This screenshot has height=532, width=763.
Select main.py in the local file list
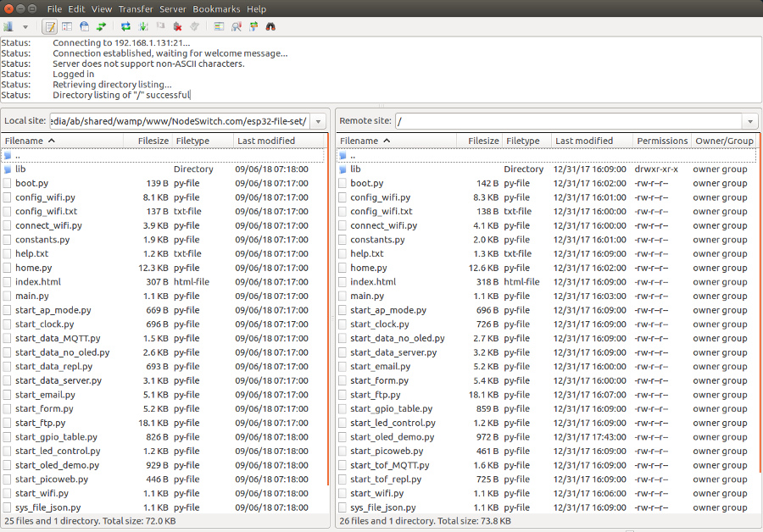point(32,296)
